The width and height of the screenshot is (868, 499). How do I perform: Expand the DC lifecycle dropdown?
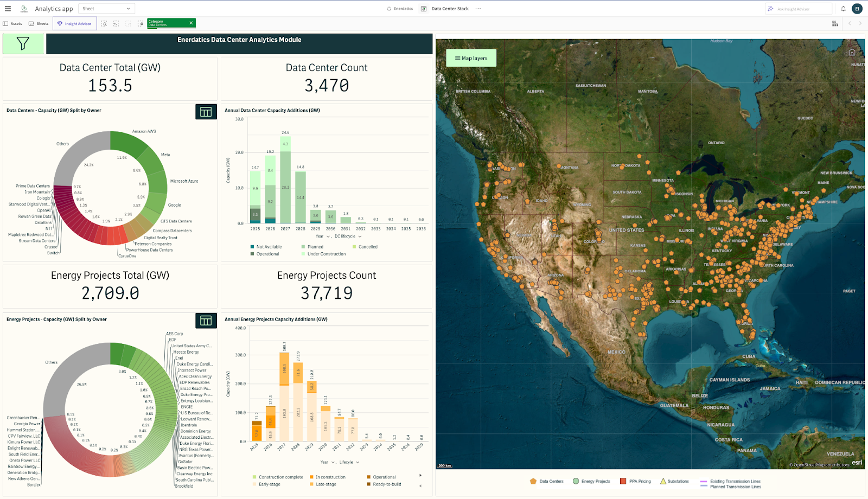[x=348, y=236]
